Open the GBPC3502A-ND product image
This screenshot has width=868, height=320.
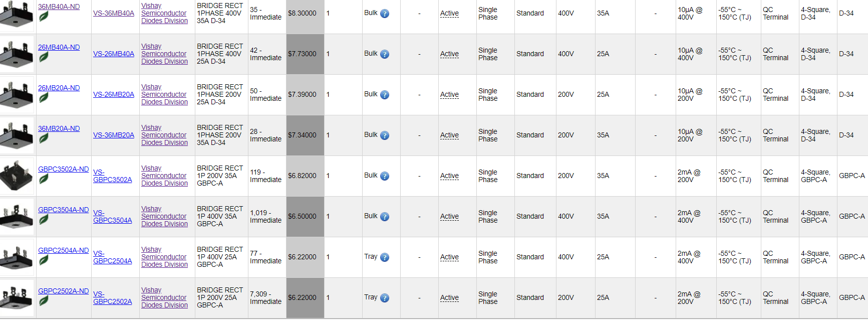[x=17, y=176]
